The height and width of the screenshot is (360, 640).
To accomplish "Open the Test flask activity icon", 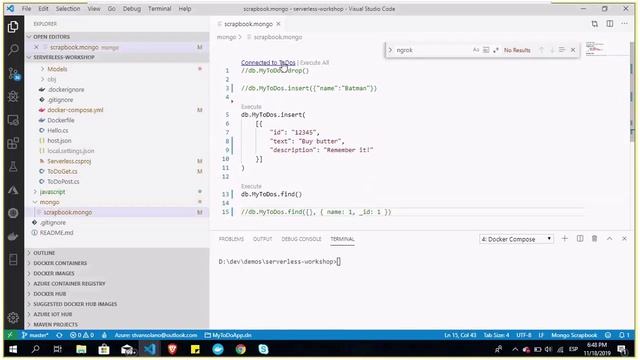I will (x=13, y=167).
